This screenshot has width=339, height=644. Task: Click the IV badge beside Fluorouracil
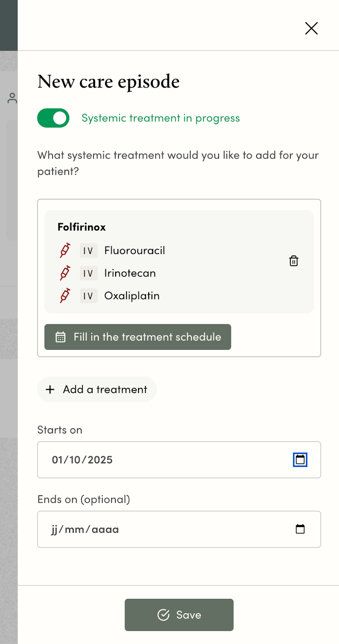click(x=88, y=250)
